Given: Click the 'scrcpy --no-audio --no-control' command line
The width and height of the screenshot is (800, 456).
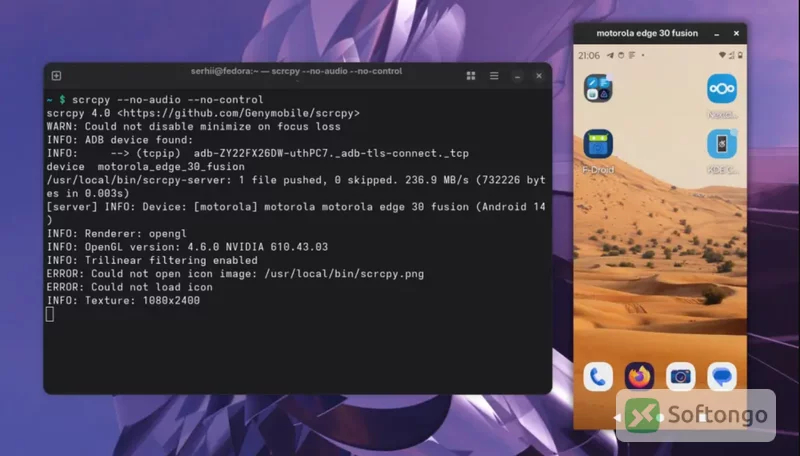Looking at the screenshot, I should pyautogui.click(x=168, y=99).
